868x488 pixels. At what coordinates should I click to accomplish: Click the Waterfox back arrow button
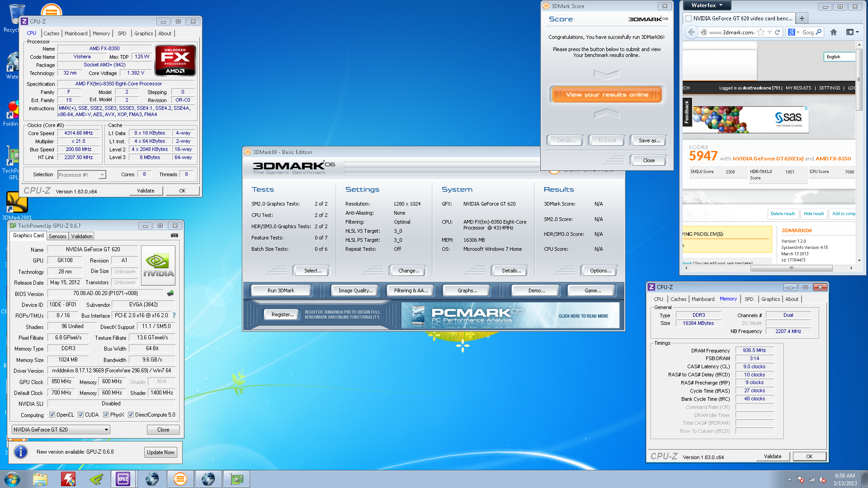tap(691, 32)
